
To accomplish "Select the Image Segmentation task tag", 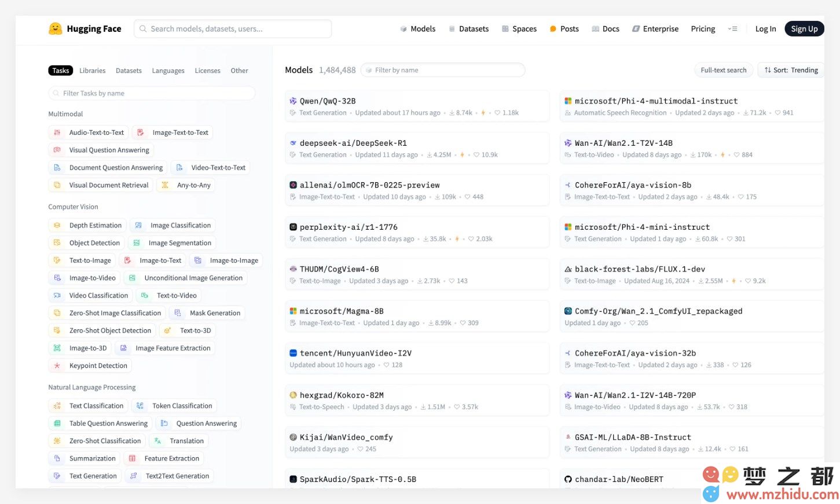I will (172, 243).
